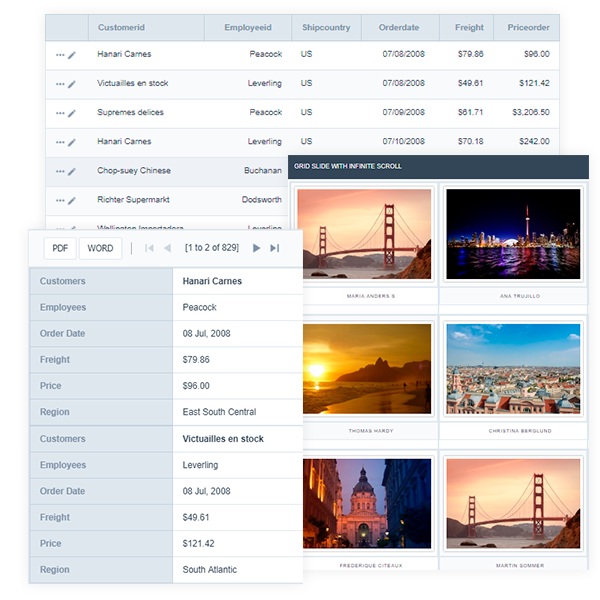Sort by the Orderdate column header
This screenshot has height=600, width=600.
399,28
